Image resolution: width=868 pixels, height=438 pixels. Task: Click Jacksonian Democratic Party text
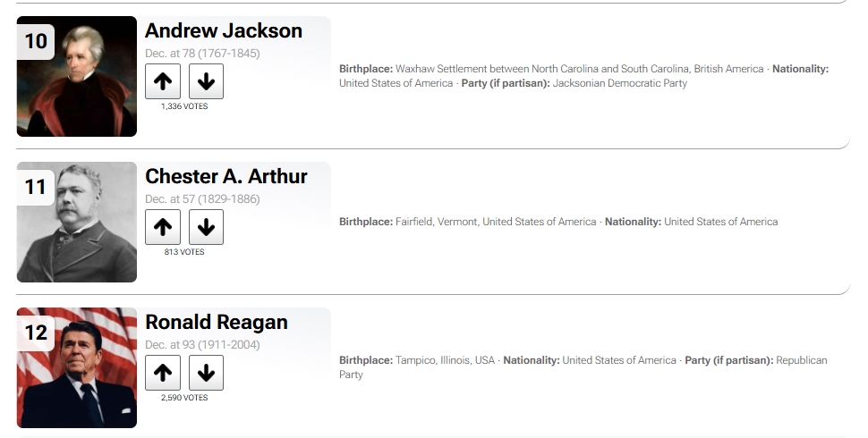620,83
